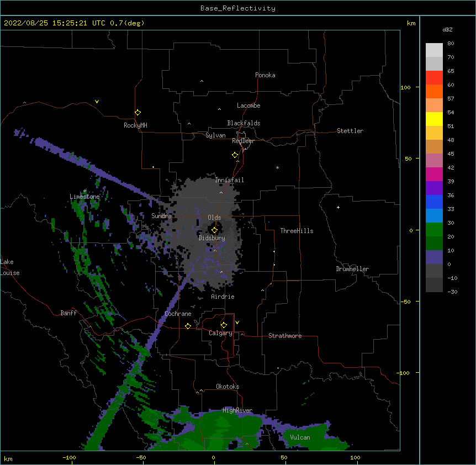The image size is (476, 465).
Task: Click the Blackfalds city label
Action: pos(244,123)
